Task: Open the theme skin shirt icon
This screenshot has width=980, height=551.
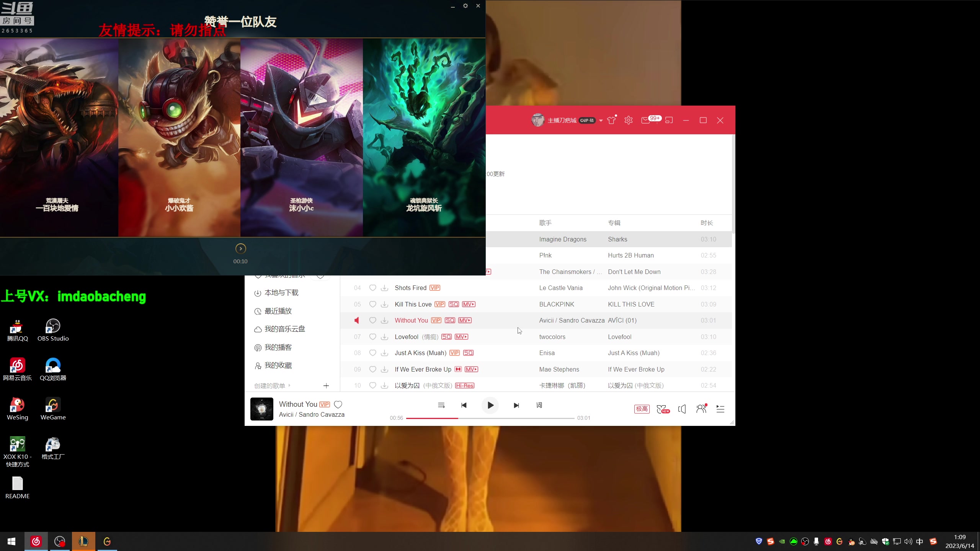Action: (611, 120)
